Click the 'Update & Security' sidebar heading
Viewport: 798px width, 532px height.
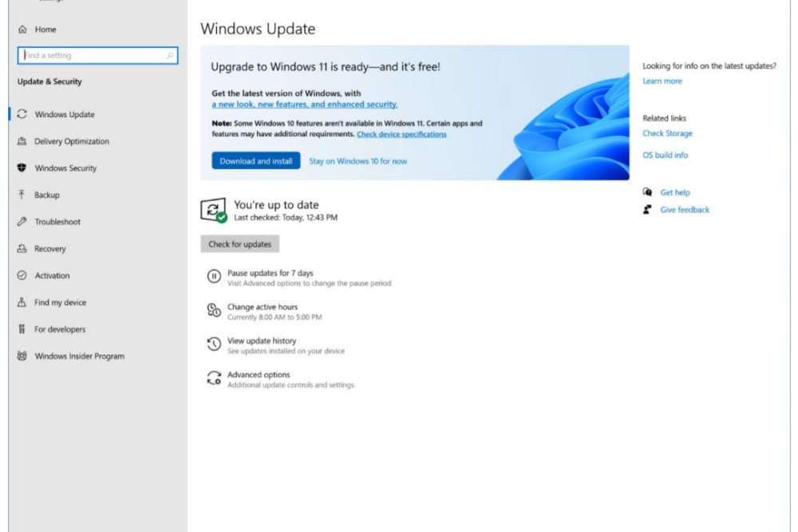[49, 81]
